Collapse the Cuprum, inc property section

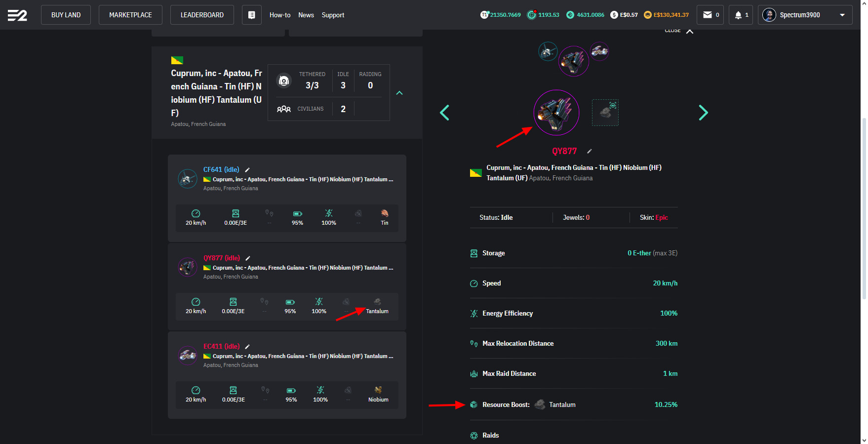click(399, 93)
